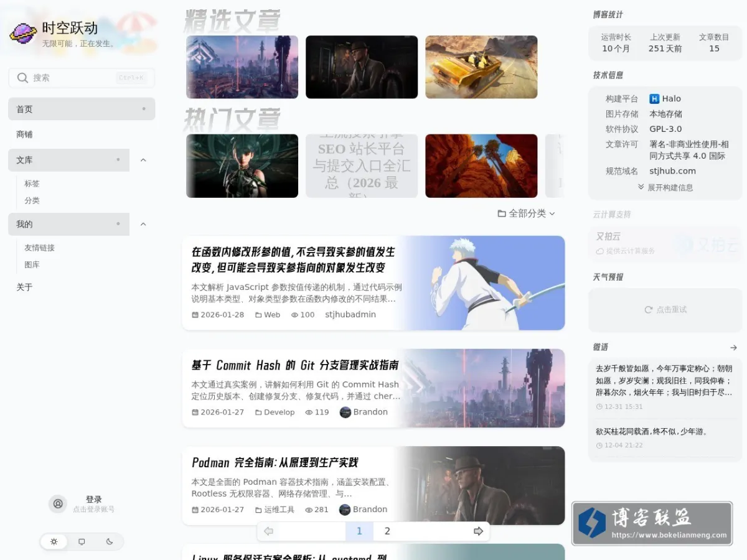Open the man-in-hat featured thumbnail
747x560 pixels.
[362, 67]
